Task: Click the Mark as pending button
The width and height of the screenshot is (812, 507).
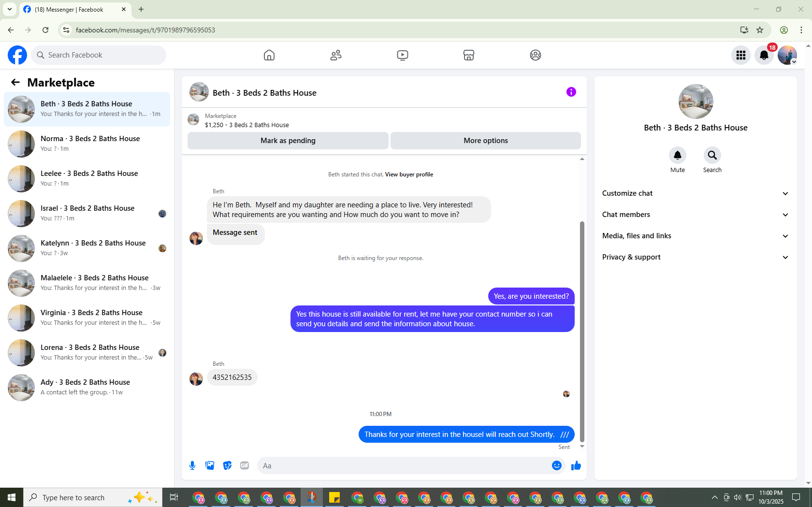Action: (x=288, y=141)
